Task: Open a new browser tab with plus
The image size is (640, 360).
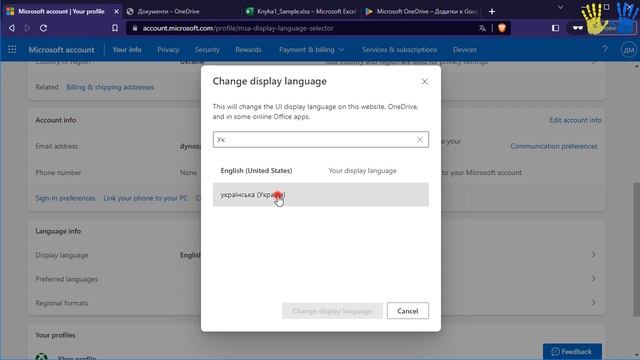Action: pos(492,11)
